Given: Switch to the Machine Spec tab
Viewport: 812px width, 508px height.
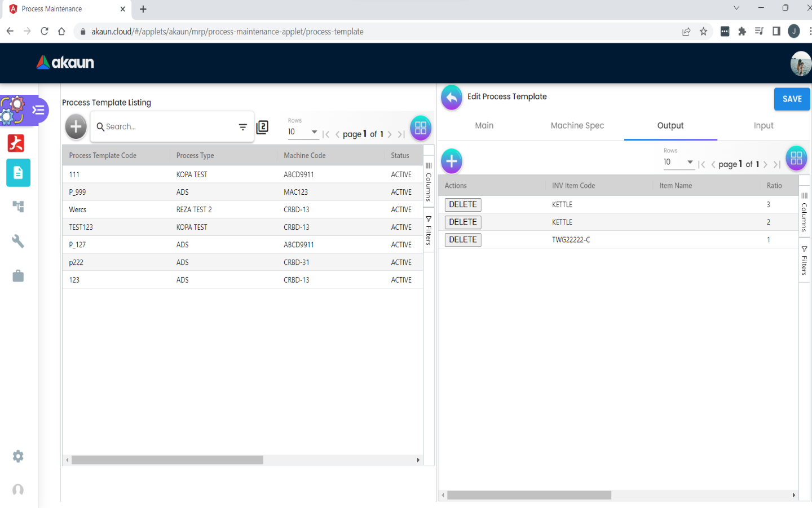Looking at the screenshot, I should coord(577,126).
